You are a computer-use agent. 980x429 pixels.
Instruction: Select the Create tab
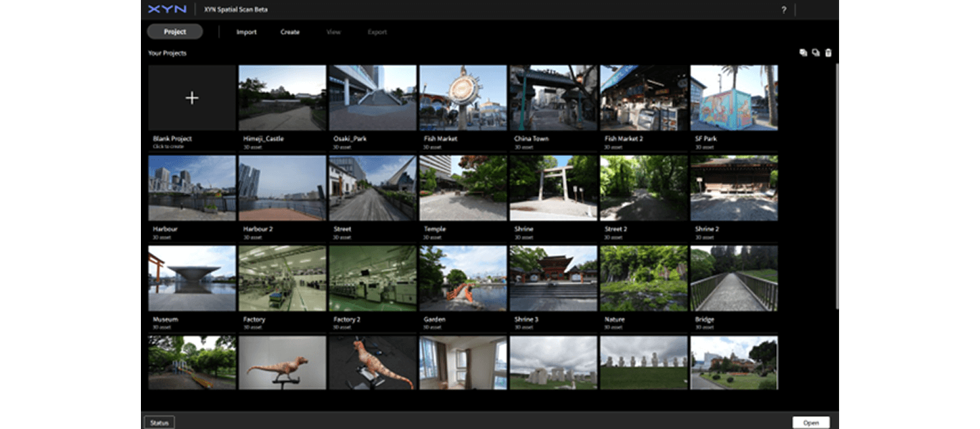pos(290,31)
